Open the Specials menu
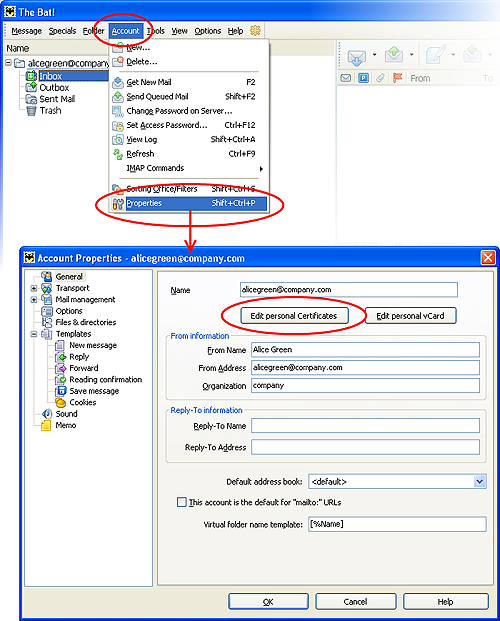The height and width of the screenshot is (621, 500). [x=62, y=31]
